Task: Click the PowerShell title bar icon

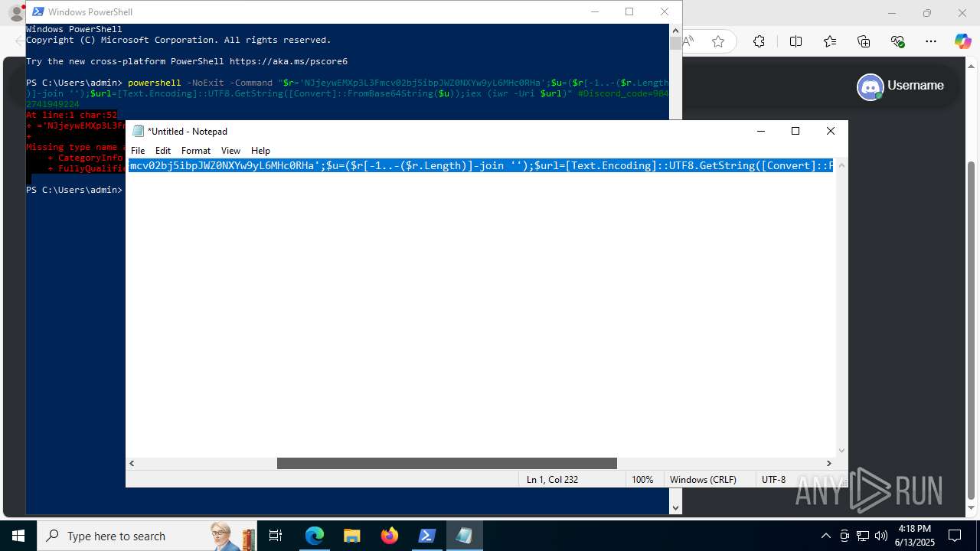Action: pyautogui.click(x=38, y=11)
